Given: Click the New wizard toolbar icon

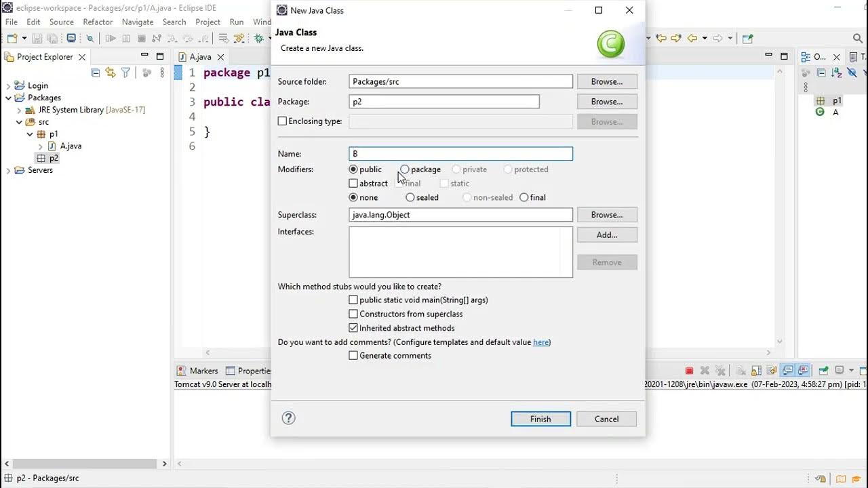Looking at the screenshot, I should [x=12, y=38].
